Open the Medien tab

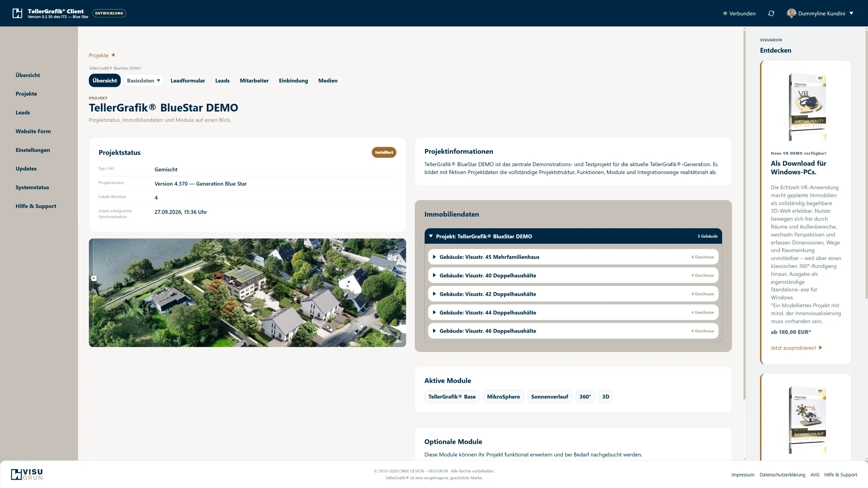(x=328, y=80)
